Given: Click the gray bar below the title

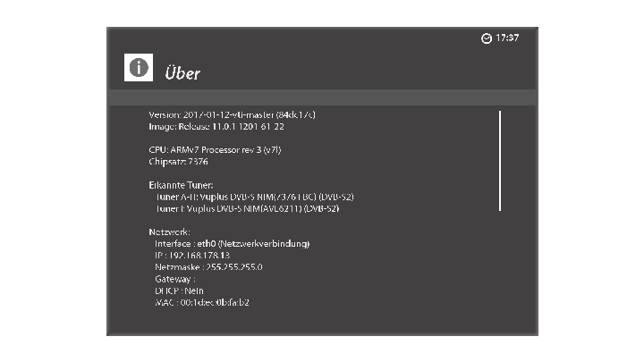Looking at the screenshot, I should pyautogui.click(x=322, y=97).
